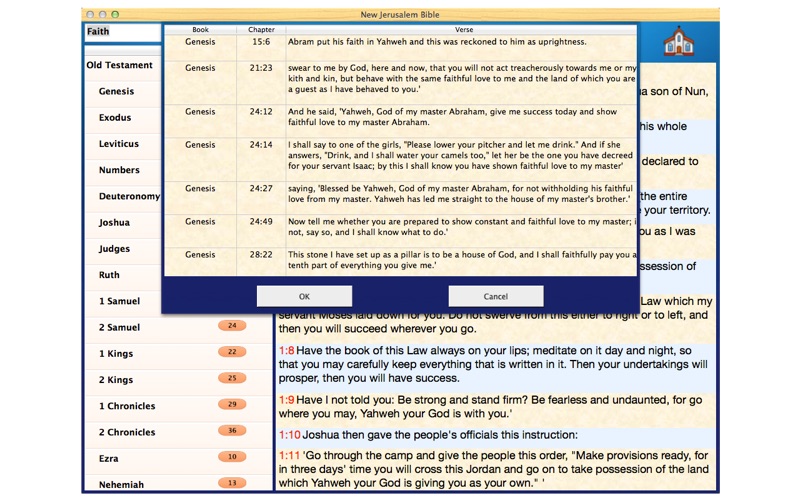The height and width of the screenshot is (500, 800).
Task: Open Genesis in the book list
Action: [116, 91]
